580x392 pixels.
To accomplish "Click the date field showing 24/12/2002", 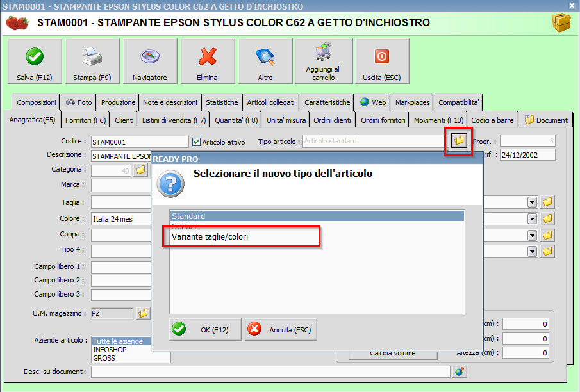I will pos(527,155).
